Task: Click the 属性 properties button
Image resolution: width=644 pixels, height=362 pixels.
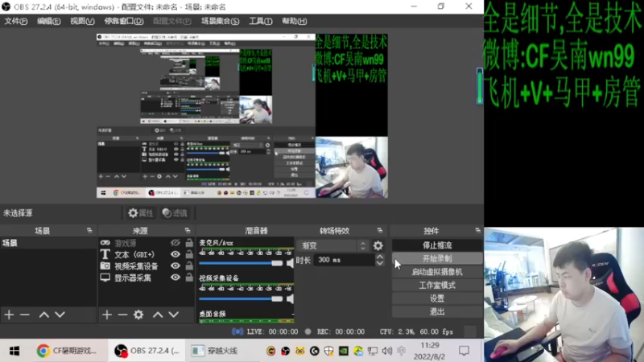Action: (140, 213)
